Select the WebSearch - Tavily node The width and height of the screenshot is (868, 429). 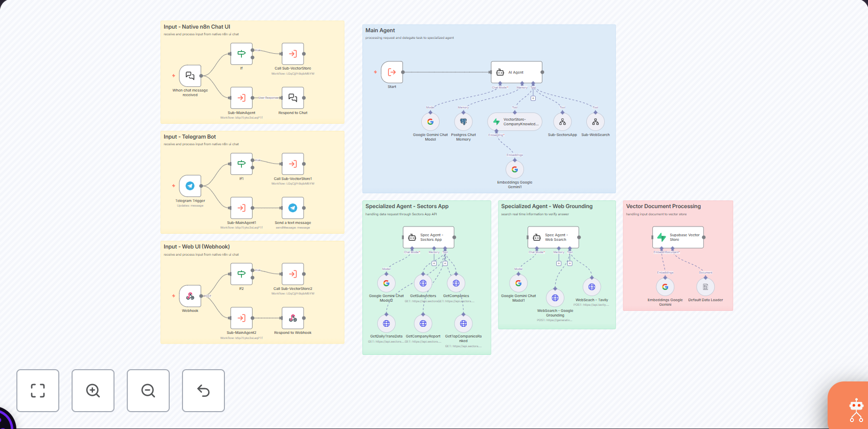(x=592, y=287)
